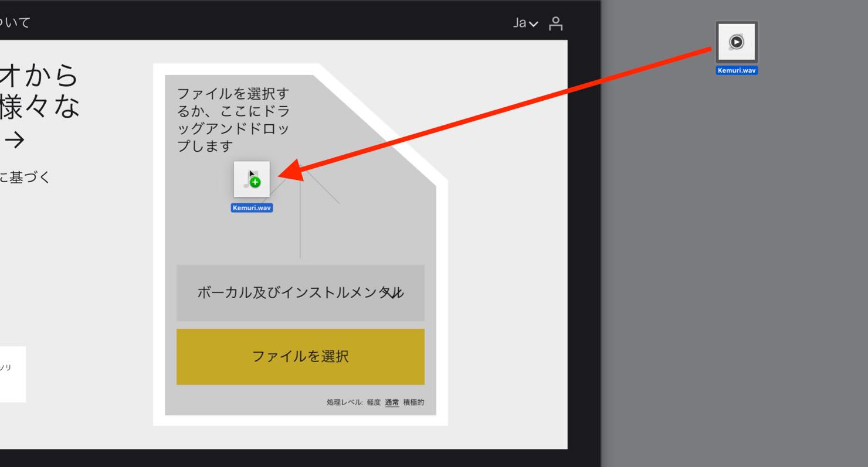868x467 pixels.
Task: Set processing level to 軽度
Action: coord(374,403)
